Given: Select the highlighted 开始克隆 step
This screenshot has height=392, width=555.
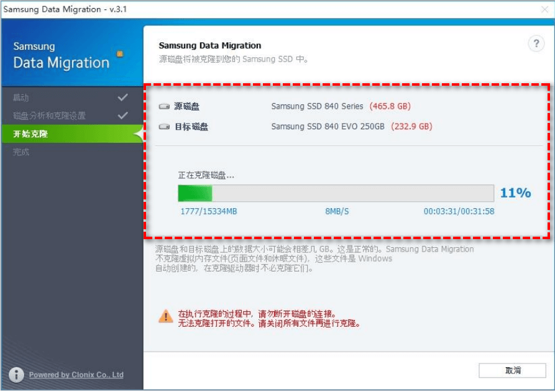Looking at the screenshot, I should [x=31, y=134].
